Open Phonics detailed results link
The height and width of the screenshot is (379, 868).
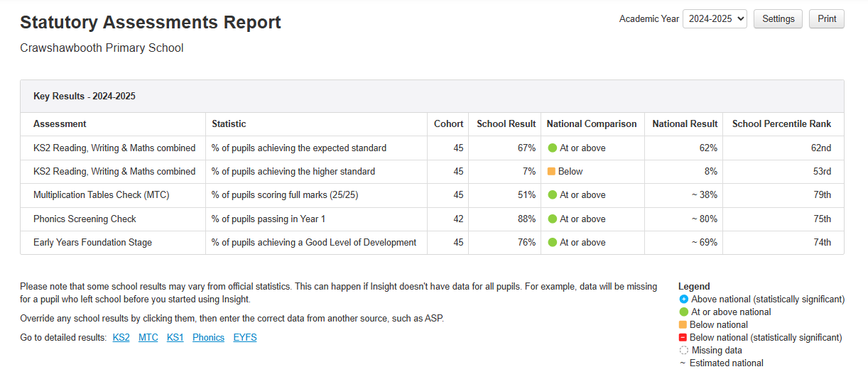point(208,338)
